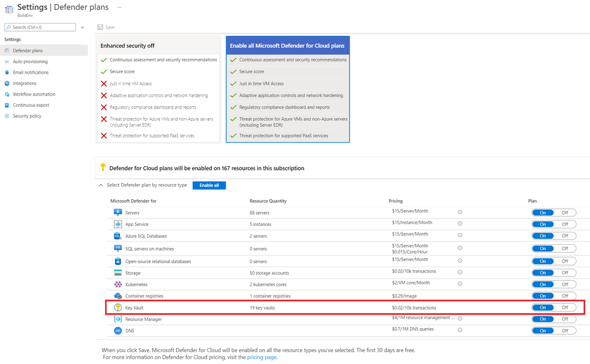Click the Servers plan icon
The width and height of the screenshot is (590, 364).
[118, 212]
